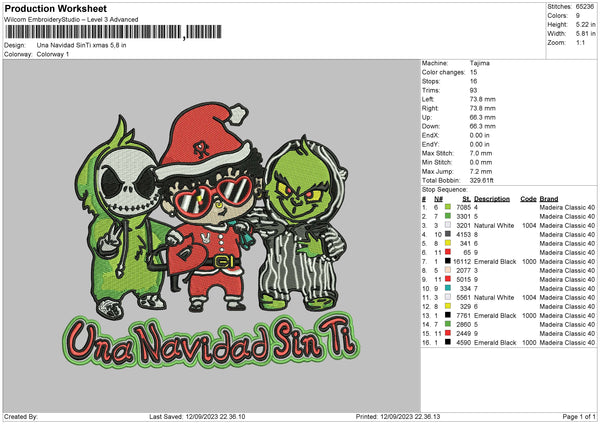600x424 pixels.
Task: Select stitch count 4590 in stop 16
Action: (463, 342)
